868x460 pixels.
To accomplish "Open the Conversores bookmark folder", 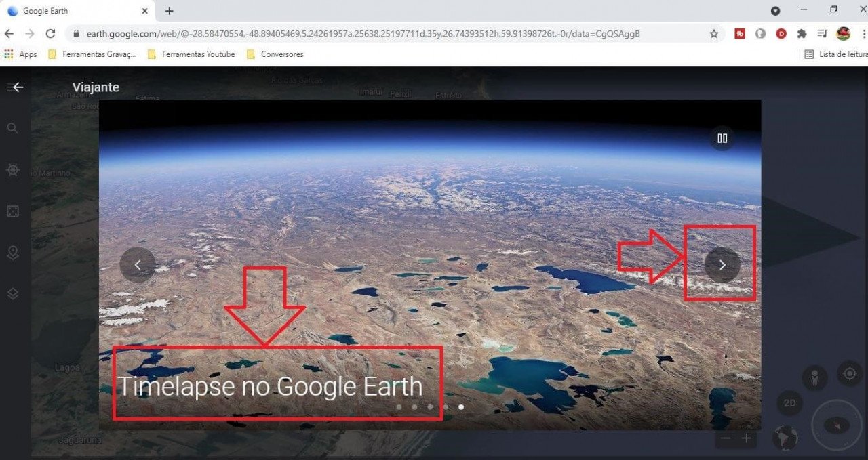I will [x=275, y=54].
